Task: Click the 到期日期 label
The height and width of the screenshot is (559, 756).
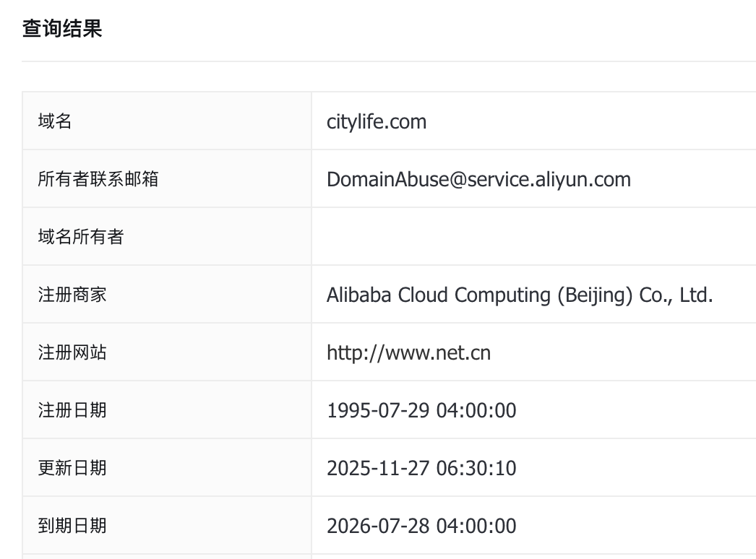Action: pyautogui.click(x=72, y=526)
